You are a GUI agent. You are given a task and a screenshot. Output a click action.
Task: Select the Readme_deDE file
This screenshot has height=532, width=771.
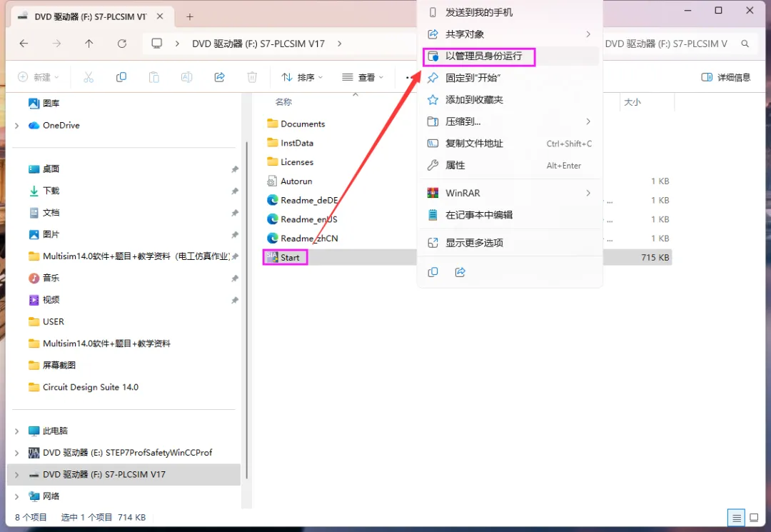(x=303, y=200)
